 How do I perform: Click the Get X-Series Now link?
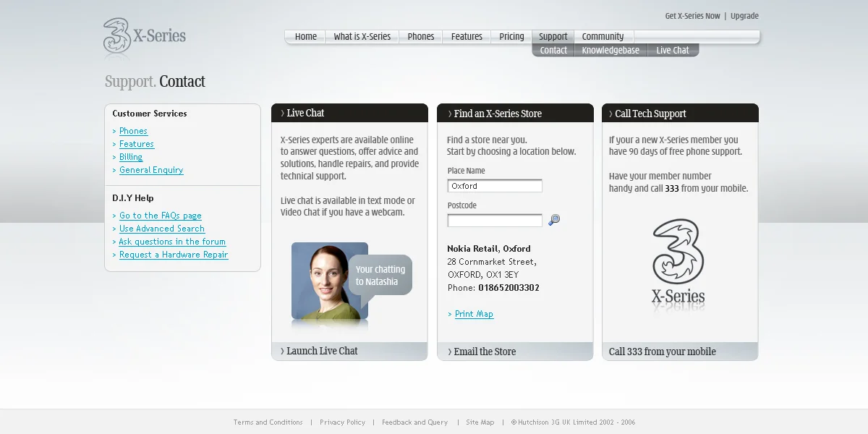693,16
